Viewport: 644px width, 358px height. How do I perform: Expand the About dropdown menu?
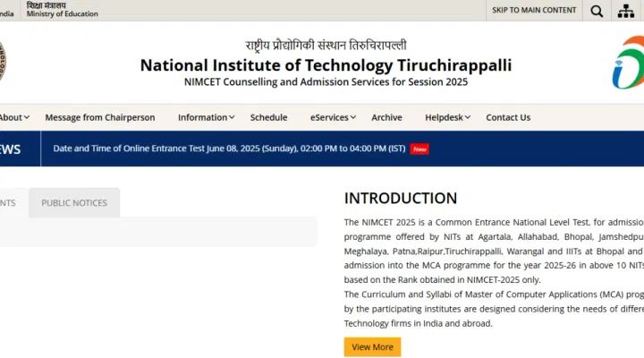[x=14, y=117]
